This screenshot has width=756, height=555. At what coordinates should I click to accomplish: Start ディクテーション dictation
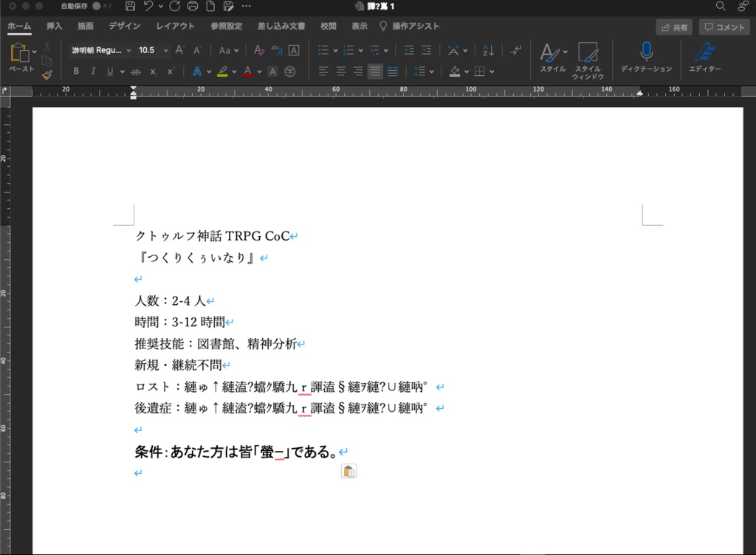click(645, 59)
